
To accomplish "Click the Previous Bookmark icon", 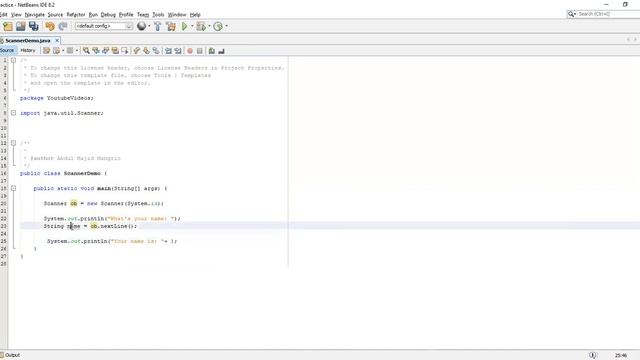I will click(137, 51).
